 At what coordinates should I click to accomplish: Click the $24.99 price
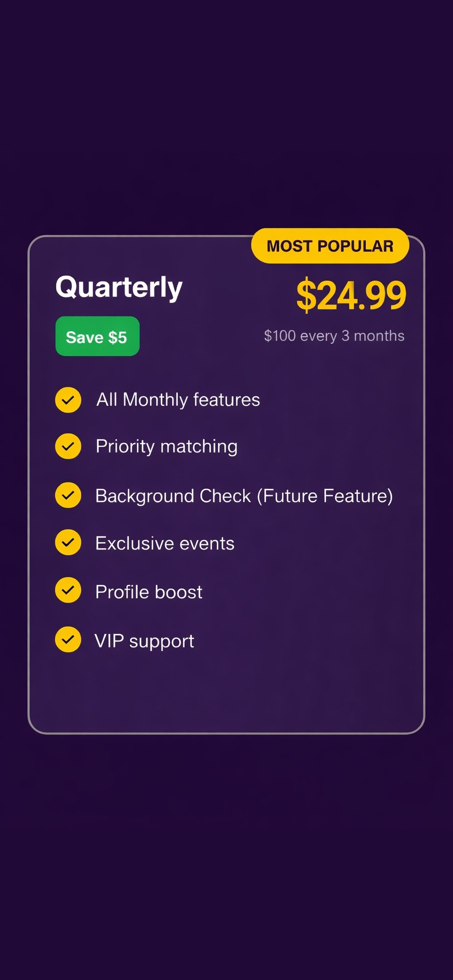[x=351, y=295]
